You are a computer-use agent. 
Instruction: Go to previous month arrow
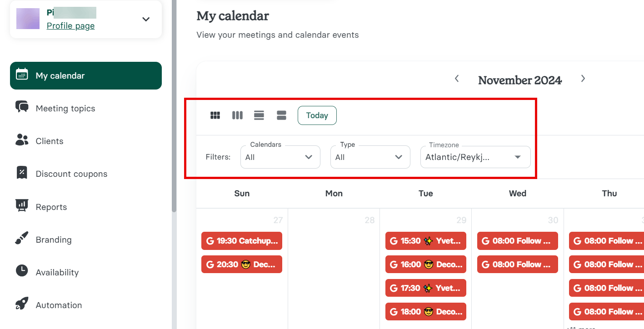pos(457,79)
